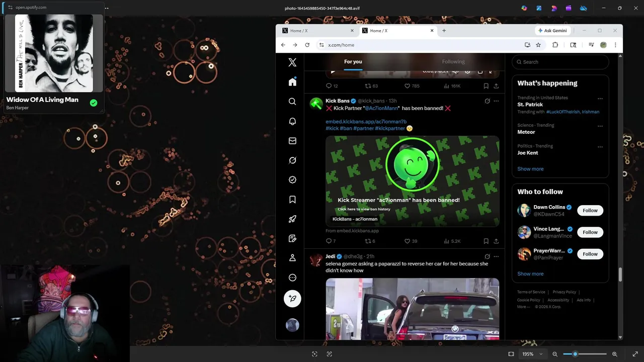Image resolution: width=644 pixels, height=362 pixels.
Task: Share the Kick Bans post
Action: 496,241
